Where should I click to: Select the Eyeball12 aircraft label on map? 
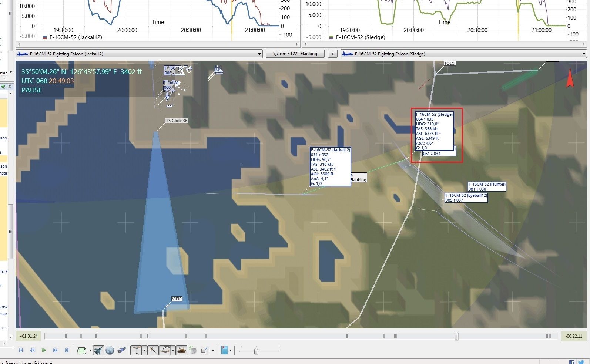[466, 198]
